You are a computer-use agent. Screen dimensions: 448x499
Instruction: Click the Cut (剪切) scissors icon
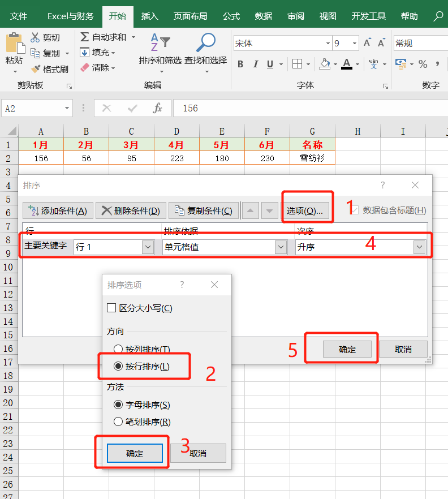click(x=35, y=37)
